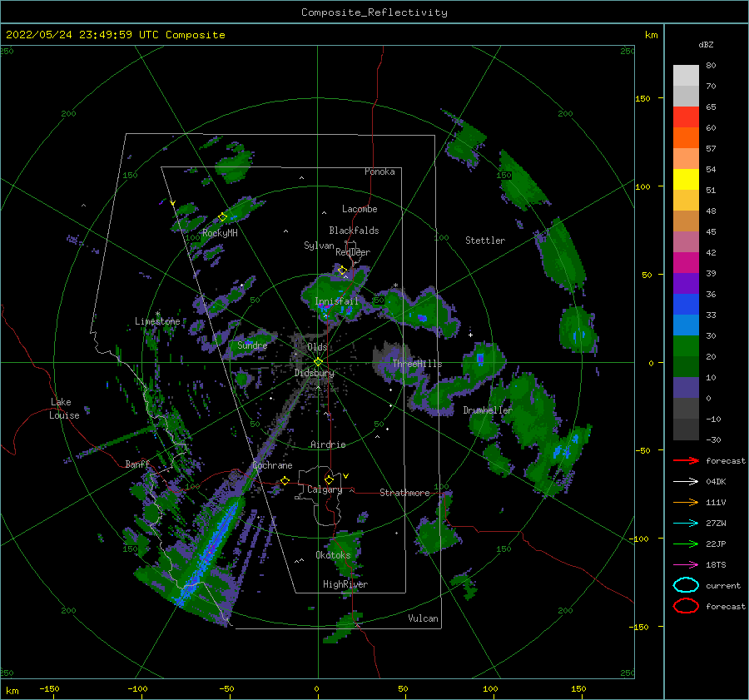
Task: Click the Olds city label
Action: (317, 347)
